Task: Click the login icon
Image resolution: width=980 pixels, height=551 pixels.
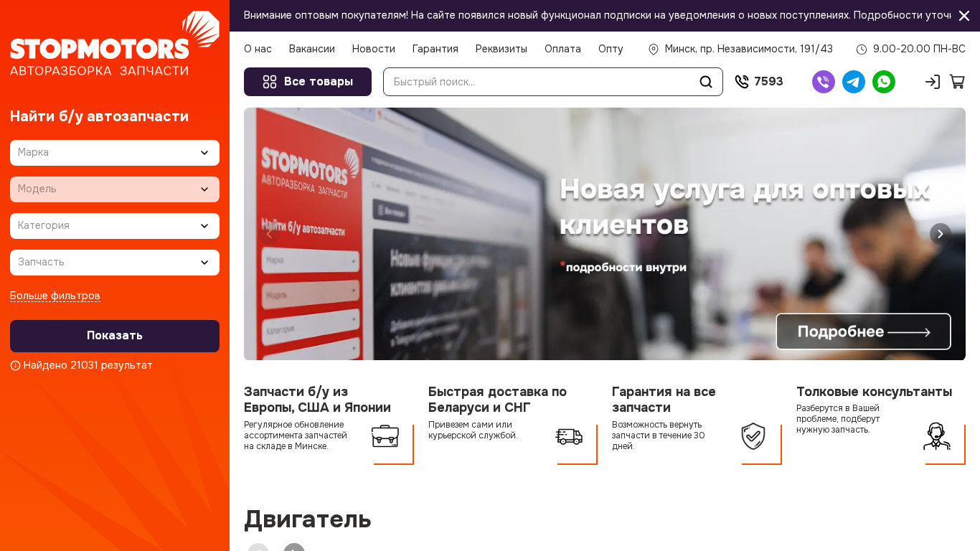Action: click(933, 82)
